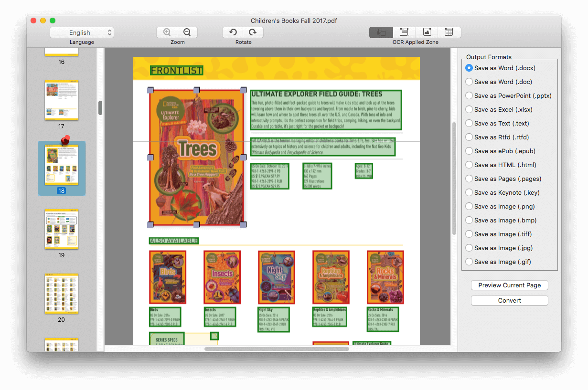Click the thumbnail sidebar scrollbar handle

(100, 107)
